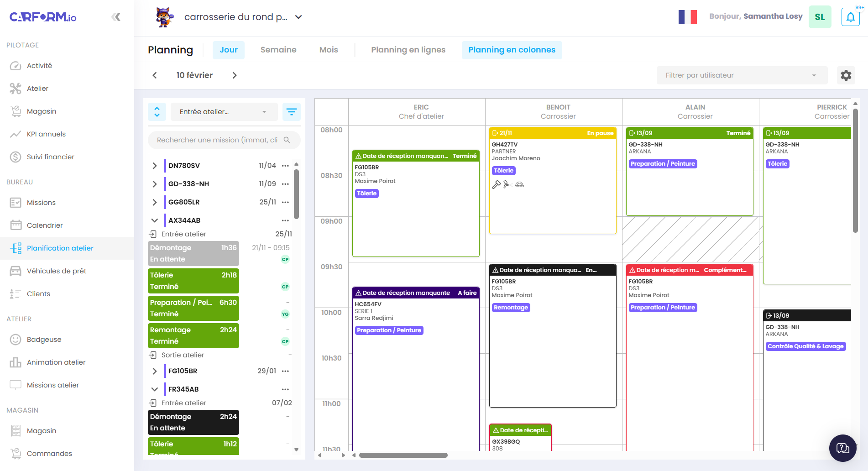This screenshot has width=868, height=471.
Task: Collapse the sidebar using the double chevron
Action: point(116,16)
